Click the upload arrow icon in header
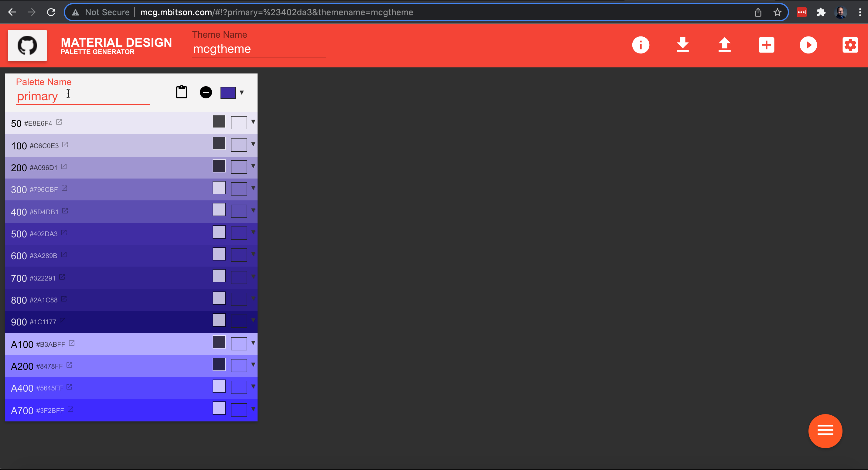 pyautogui.click(x=724, y=45)
